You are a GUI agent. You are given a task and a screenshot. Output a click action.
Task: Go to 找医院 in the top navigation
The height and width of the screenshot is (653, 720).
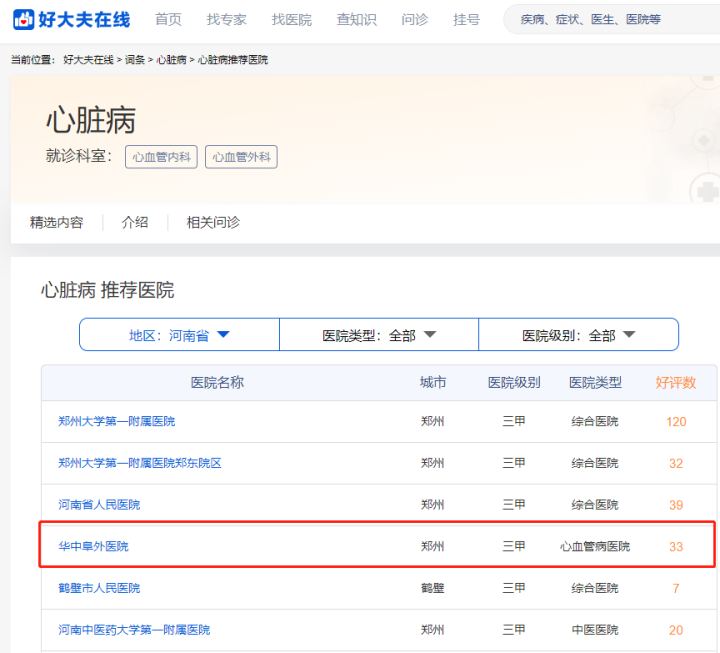tap(292, 19)
